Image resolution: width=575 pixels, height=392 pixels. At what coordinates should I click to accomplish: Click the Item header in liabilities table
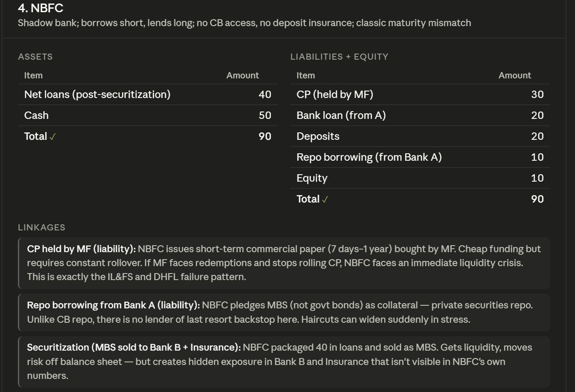coord(306,75)
